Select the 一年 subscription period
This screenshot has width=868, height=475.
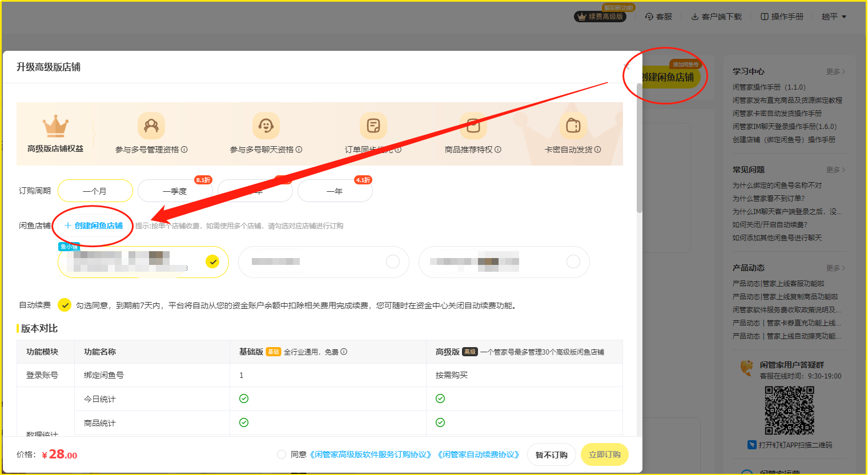point(335,191)
